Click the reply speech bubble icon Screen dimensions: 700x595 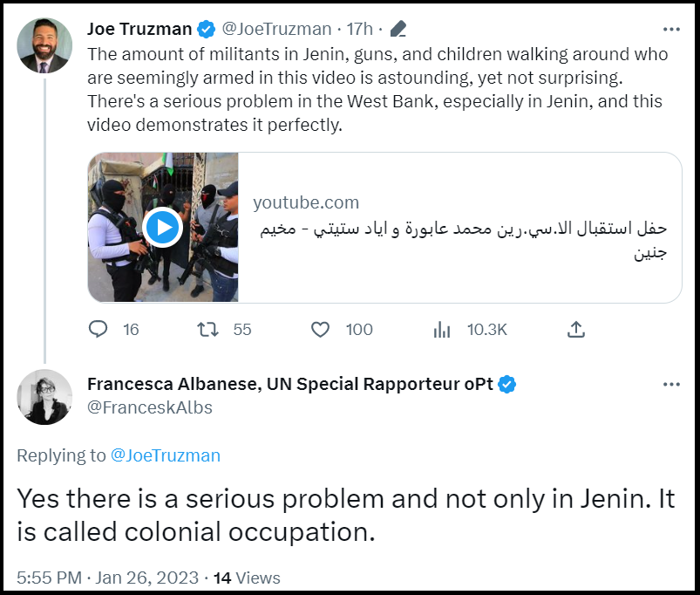(98, 329)
